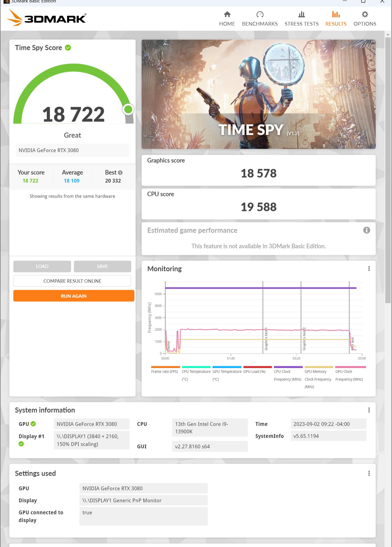Viewport: 392px width, 547px height.
Task: Go to the HOME tab
Action: click(x=227, y=19)
